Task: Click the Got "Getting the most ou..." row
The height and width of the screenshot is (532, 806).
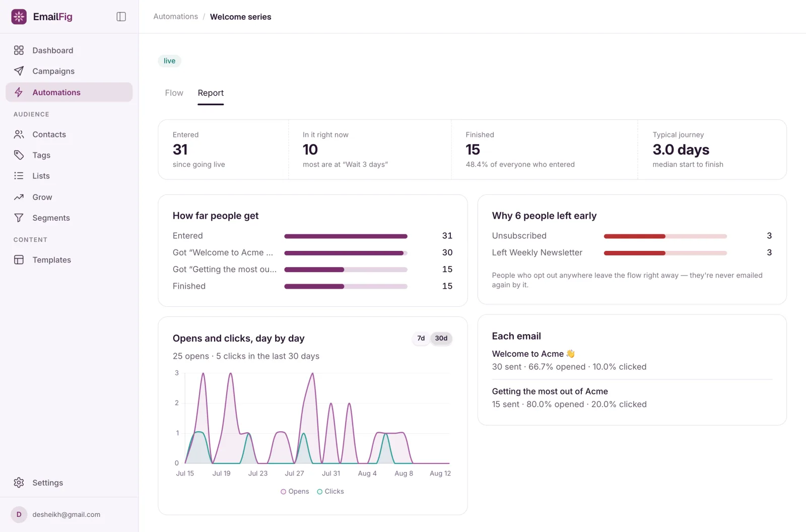Action: pos(312,270)
